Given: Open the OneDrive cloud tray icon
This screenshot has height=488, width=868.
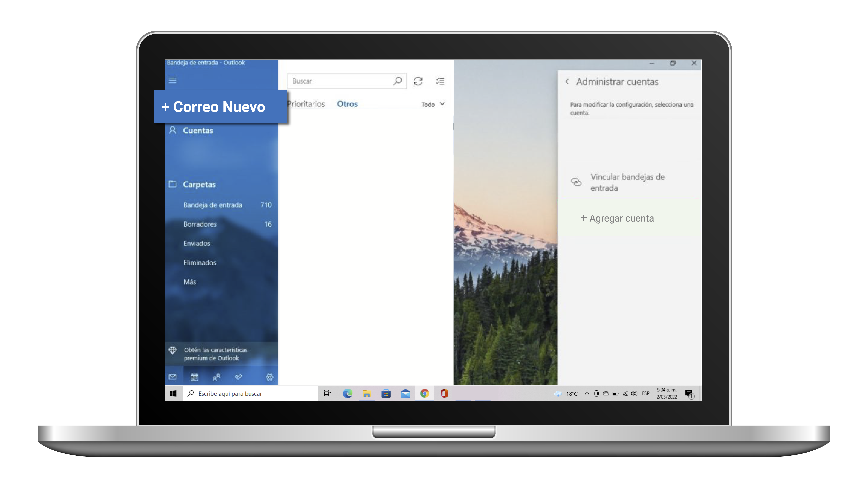Looking at the screenshot, I should click(606, 393).
